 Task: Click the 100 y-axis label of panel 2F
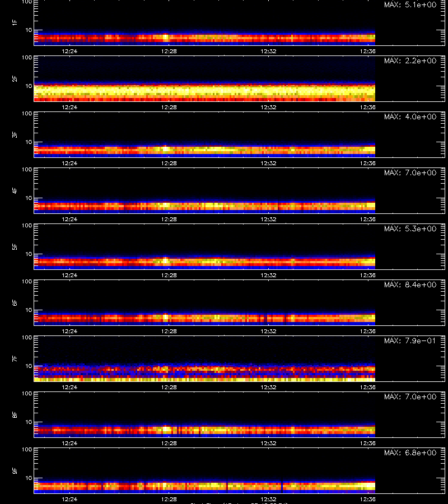click(x=27, y=58)
